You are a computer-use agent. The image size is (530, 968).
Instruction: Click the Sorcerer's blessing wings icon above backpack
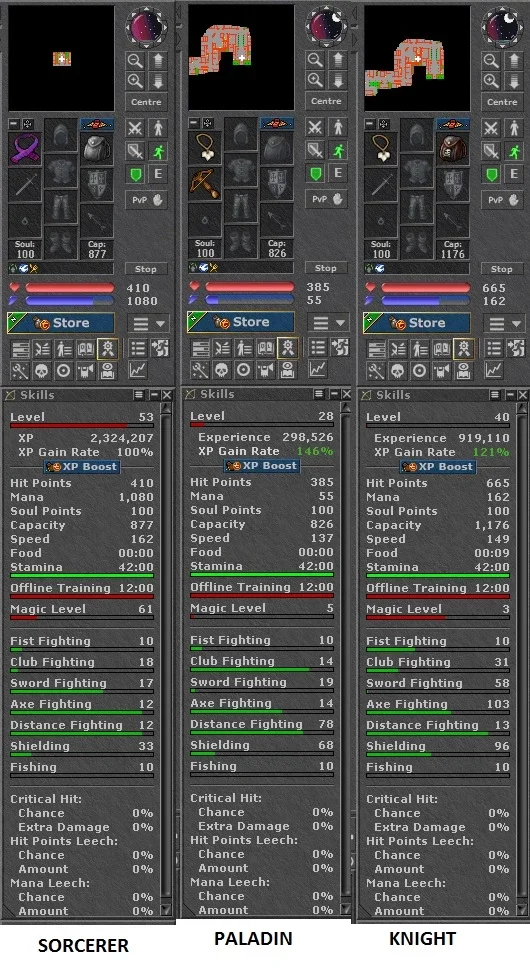97,125
